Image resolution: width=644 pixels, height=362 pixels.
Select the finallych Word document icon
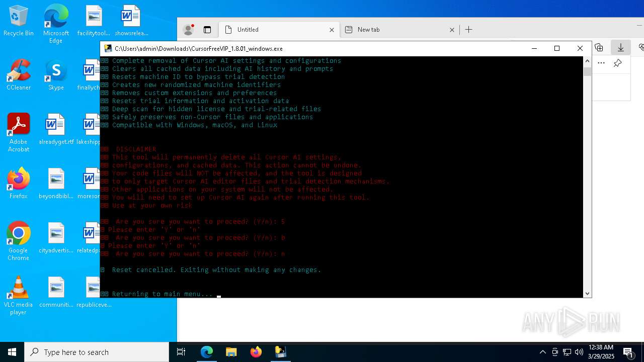92,75
